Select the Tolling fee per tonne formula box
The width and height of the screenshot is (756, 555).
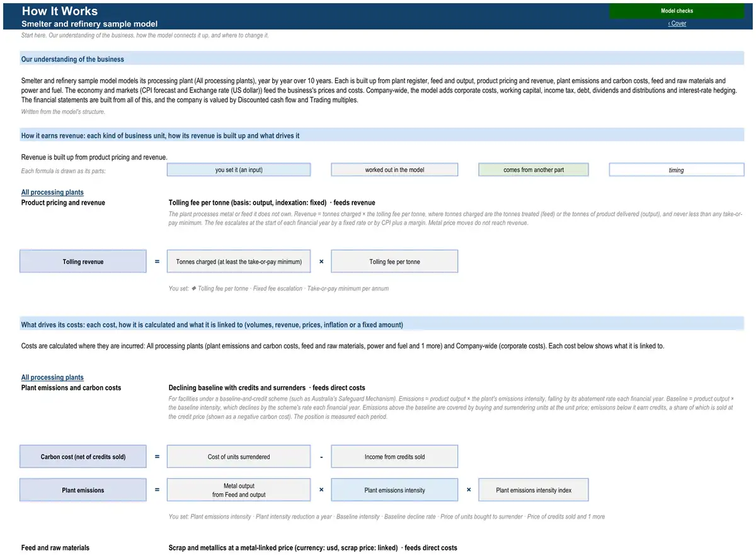click(394, 262)
